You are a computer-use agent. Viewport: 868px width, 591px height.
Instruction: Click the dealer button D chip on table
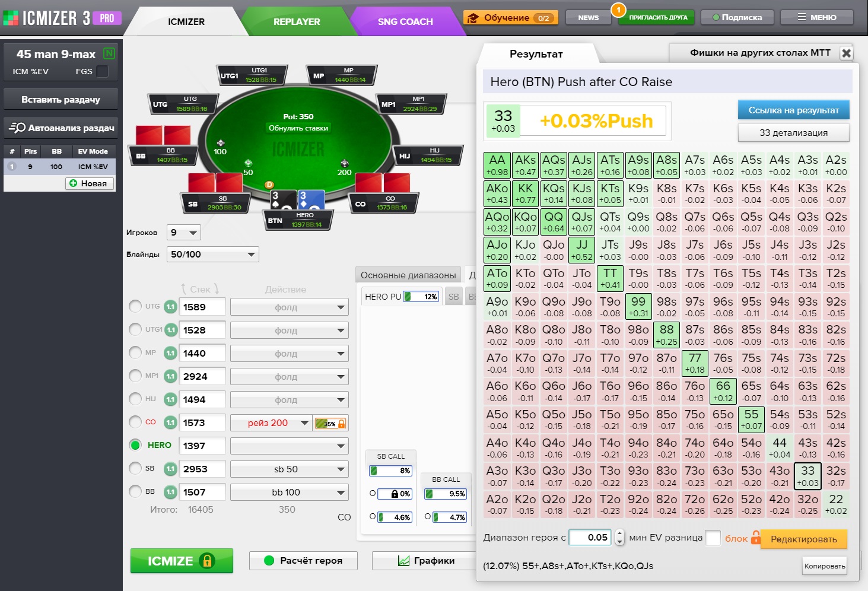[x=269, y=185]
